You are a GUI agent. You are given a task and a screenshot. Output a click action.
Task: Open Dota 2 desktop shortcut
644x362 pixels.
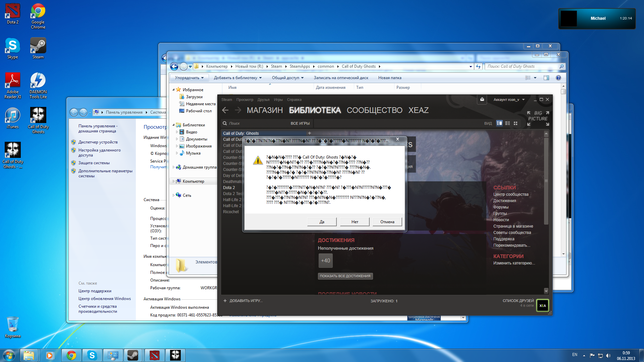12,14
